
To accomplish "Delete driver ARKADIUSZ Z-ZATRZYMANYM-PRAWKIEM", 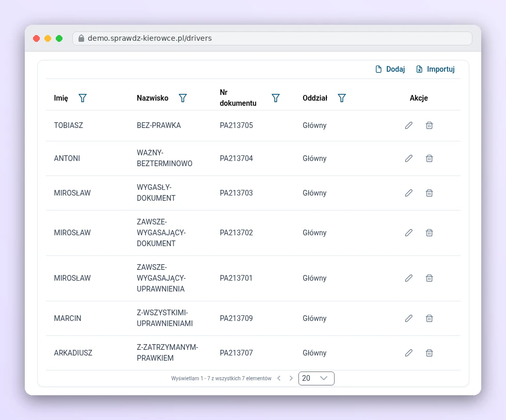I will click(429, 353).
